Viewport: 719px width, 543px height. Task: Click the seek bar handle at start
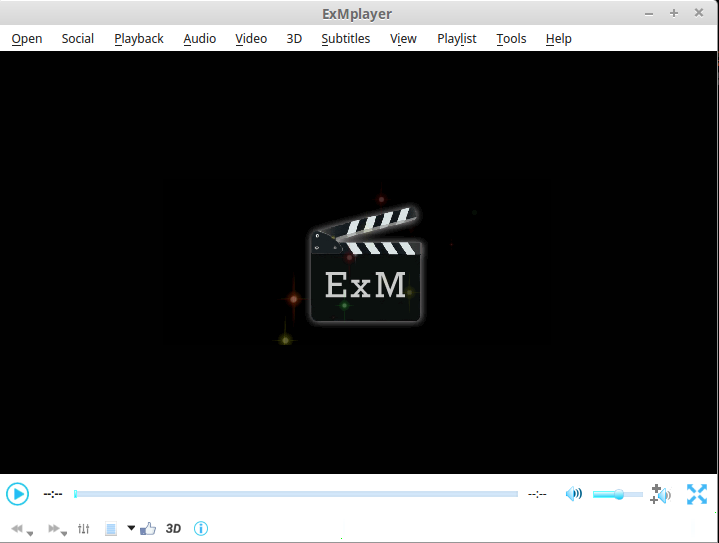pos(75,494)
